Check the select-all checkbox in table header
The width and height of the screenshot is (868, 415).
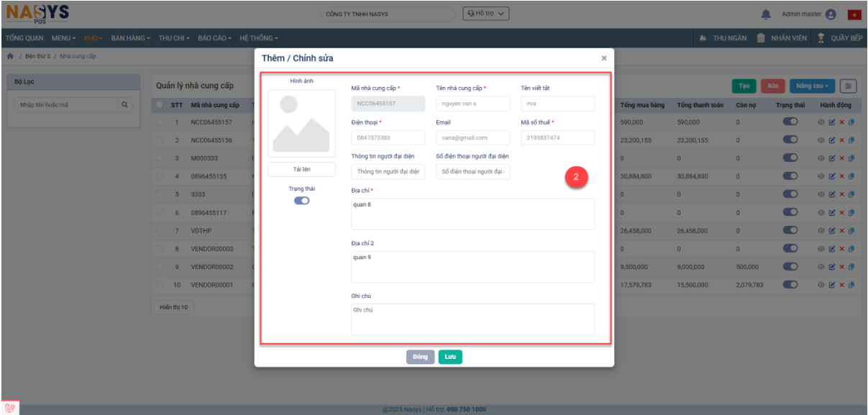coord(160,105)
